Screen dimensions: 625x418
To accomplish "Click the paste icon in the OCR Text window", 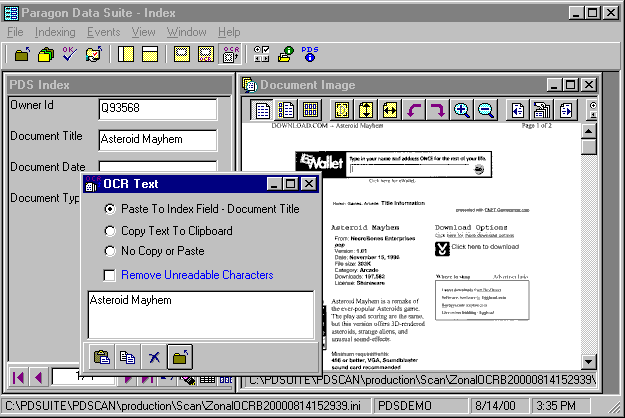I will [x=102, y=357].
